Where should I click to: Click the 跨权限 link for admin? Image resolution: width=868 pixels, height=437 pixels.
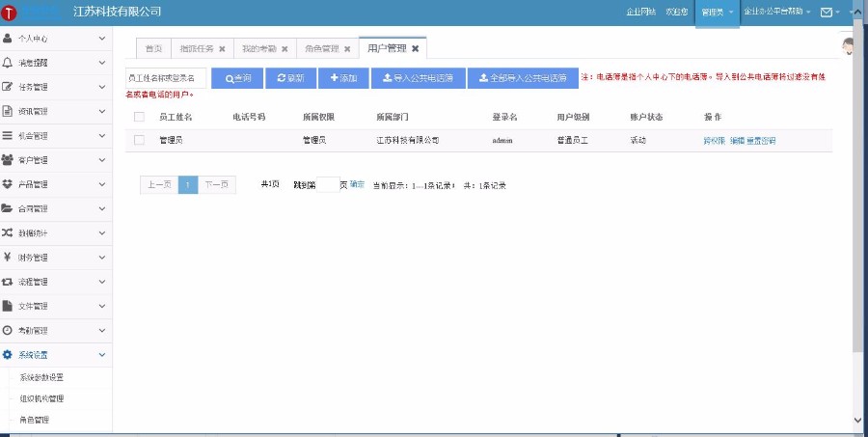pos(714,141)
